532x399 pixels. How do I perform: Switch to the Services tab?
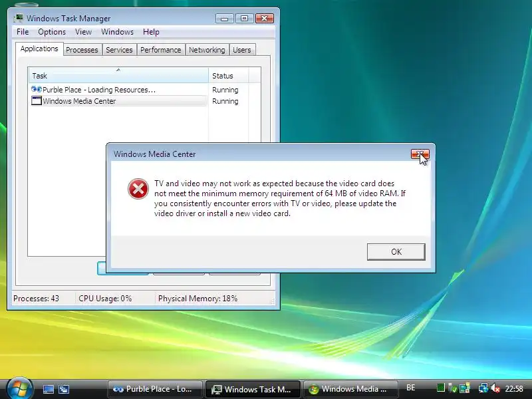[119, 50]
